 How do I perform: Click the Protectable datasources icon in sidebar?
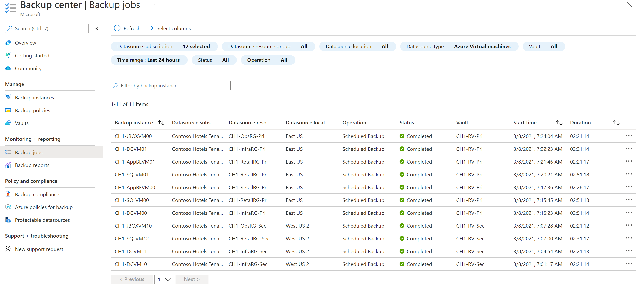[7, 220]
